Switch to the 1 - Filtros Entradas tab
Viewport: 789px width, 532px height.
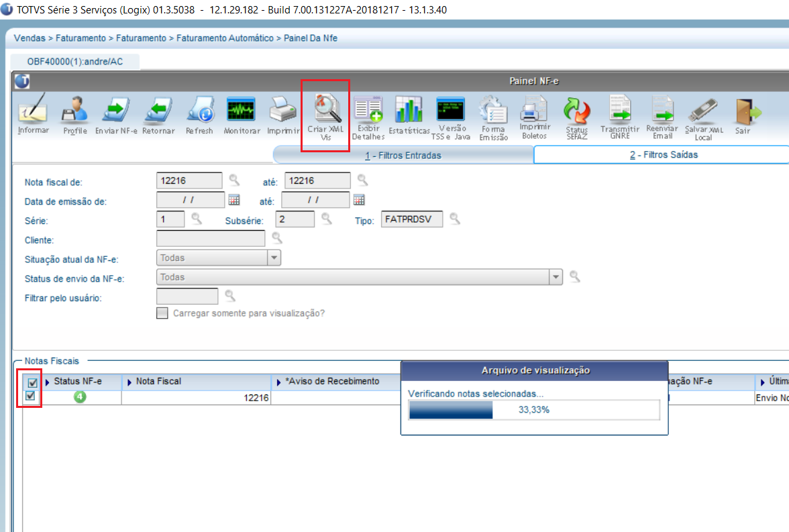point(404,156)
